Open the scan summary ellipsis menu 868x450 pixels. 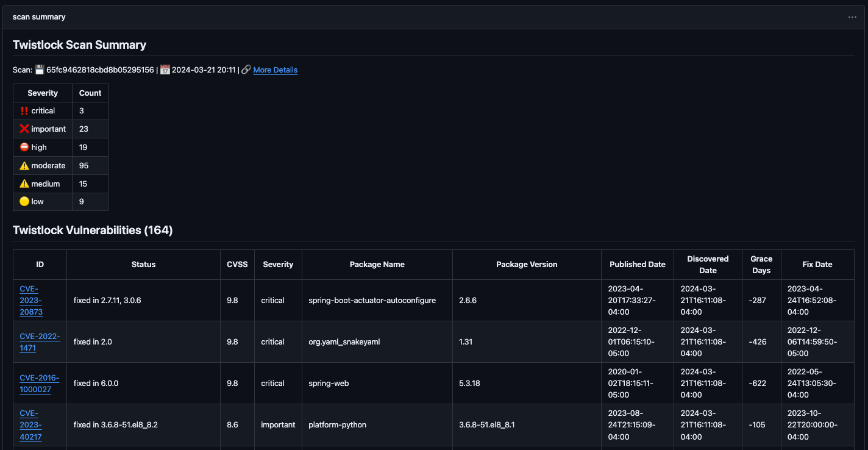pos(852,17)
